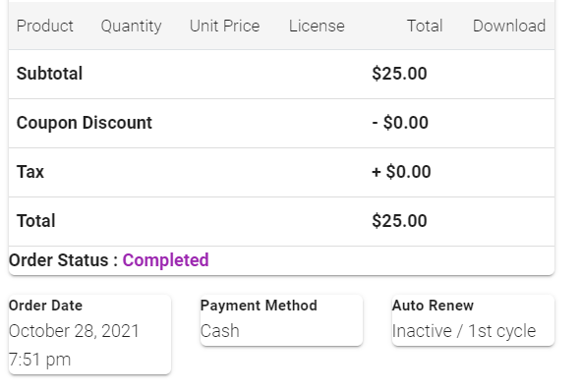The image size is (581, 392).
Task: Click the Order Status label
Action: [63, 260]
